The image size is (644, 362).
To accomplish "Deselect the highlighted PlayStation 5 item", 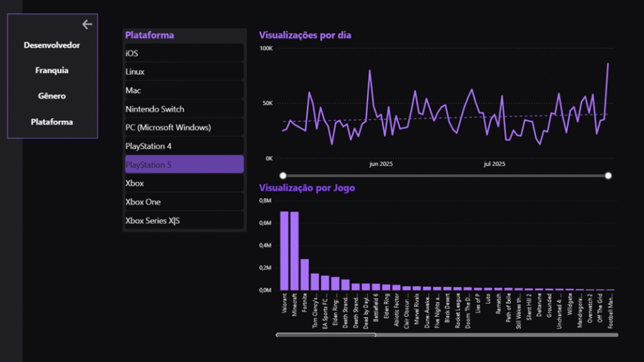I will (184, 165).
